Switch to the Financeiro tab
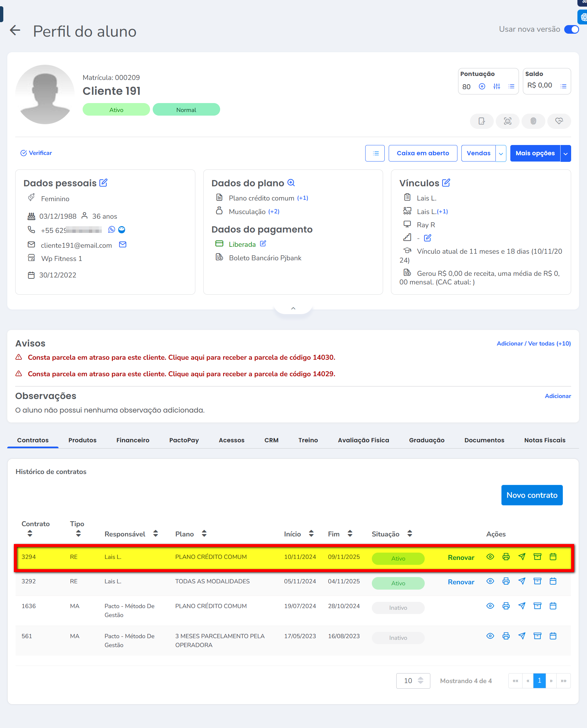Image resolution: width=587 pixels, height=728 pixels. [x=133, y=440]
